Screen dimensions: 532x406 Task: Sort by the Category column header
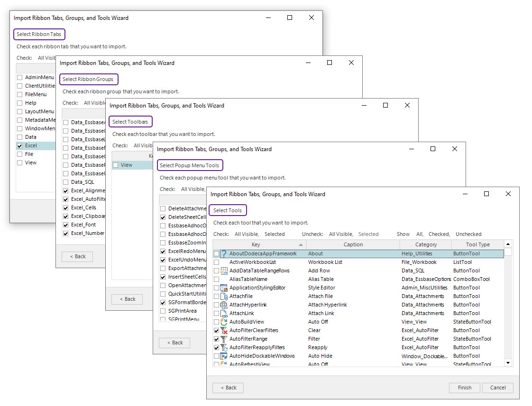click(426, 244)
